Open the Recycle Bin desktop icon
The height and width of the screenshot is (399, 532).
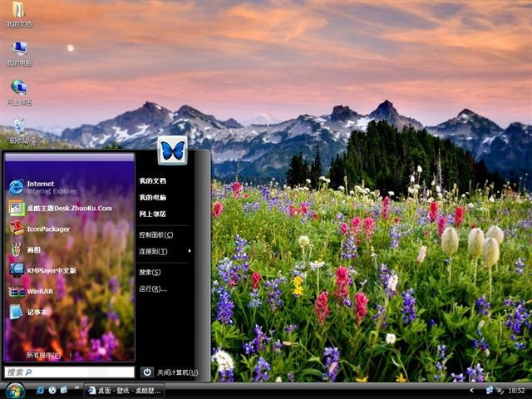click(x=19, y=131)
